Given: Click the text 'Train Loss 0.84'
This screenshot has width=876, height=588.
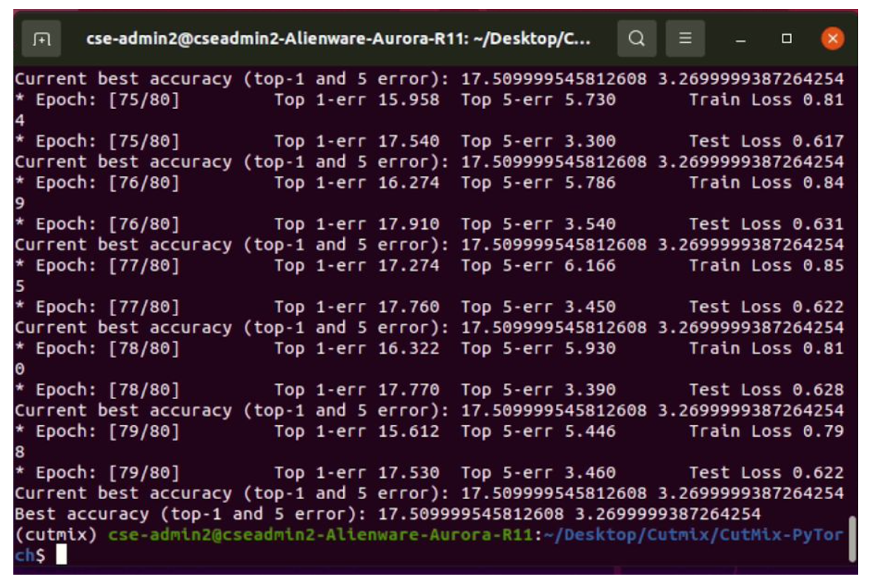Looking at the screenshot, I should tap(766, 183).
